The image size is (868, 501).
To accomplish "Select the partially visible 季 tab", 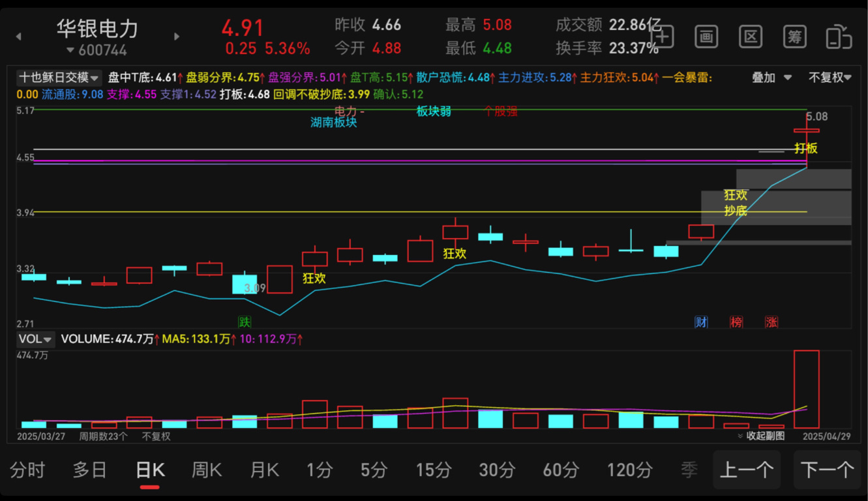I will click(689, 470).
